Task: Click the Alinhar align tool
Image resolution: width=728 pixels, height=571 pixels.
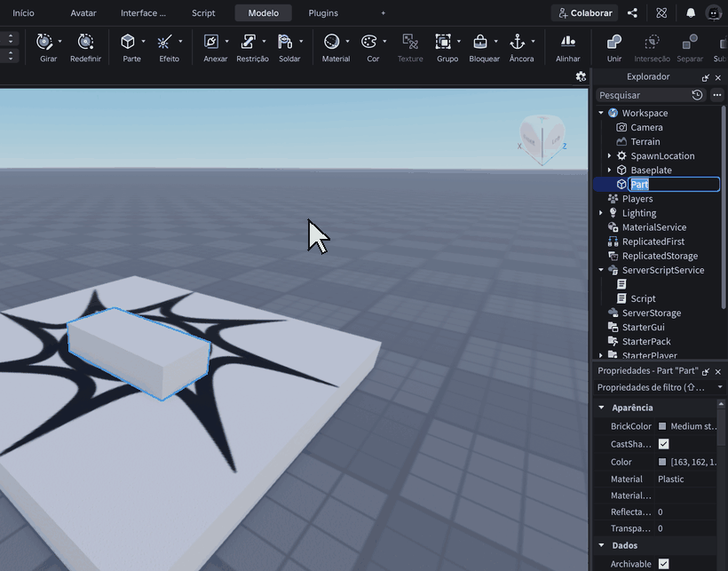Action: point(568,47)
